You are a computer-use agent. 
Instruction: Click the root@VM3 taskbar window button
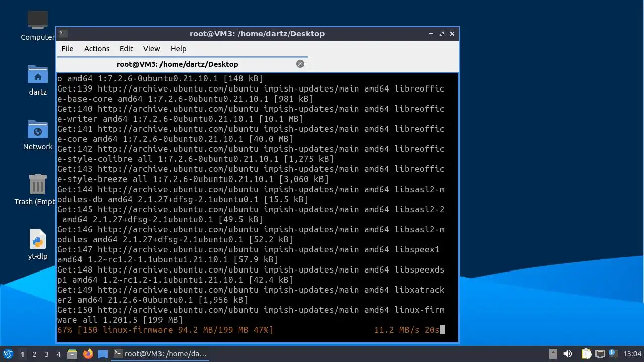coord(160,354)
